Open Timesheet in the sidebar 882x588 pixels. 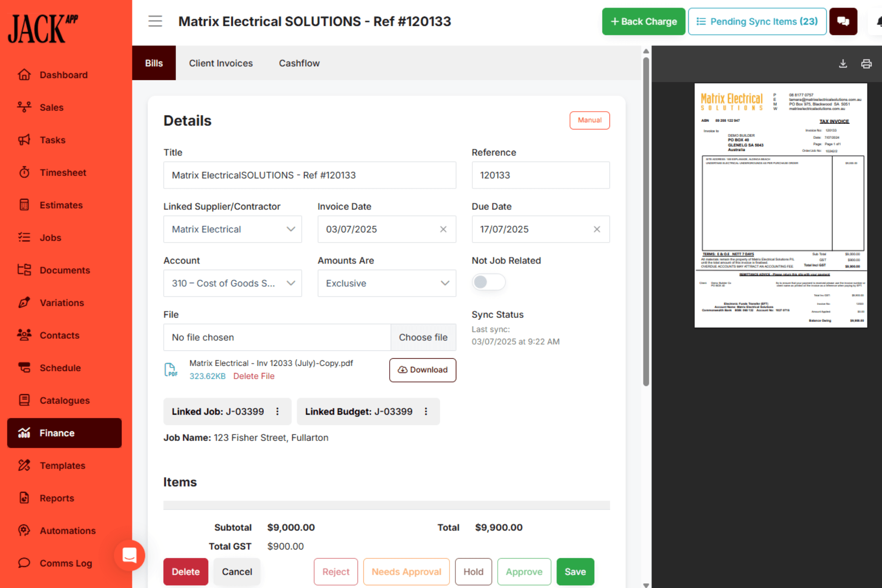point(63,172)
